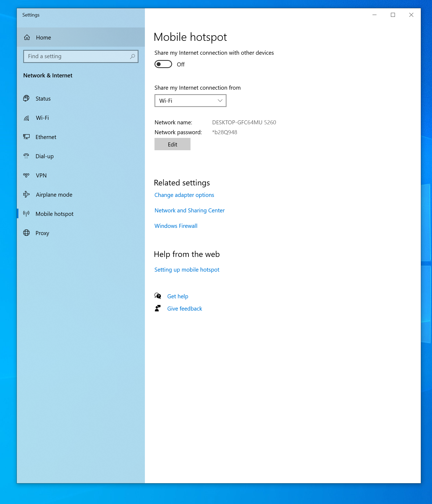Select Dial-up in the sidebar

81,156
